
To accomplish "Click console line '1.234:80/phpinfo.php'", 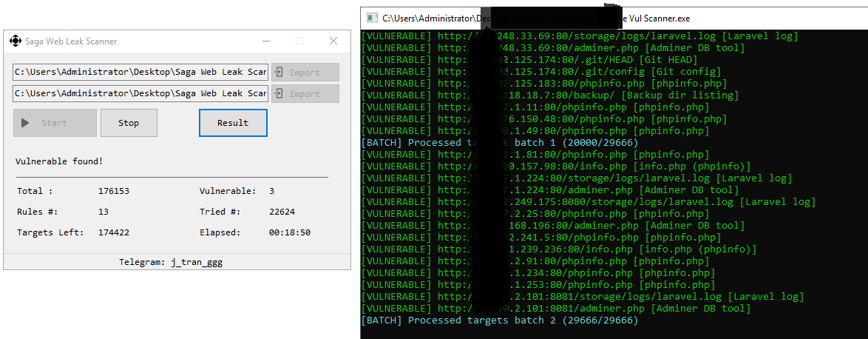I will click(x=538, y=273).
